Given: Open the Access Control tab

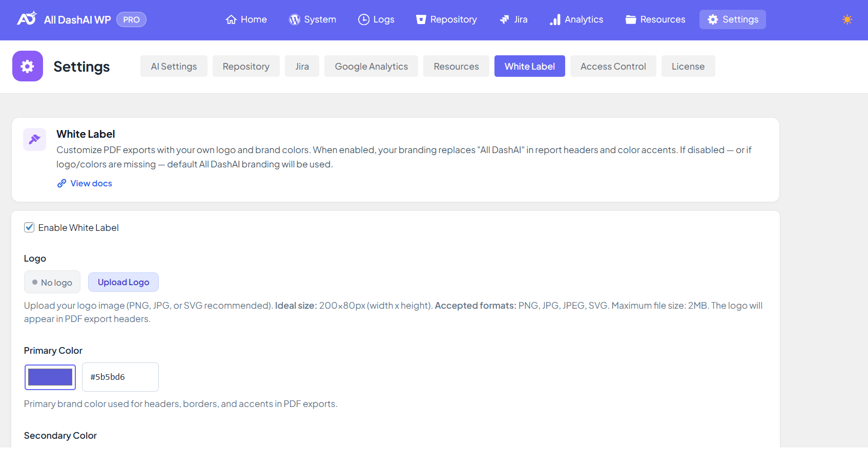Looking at the screenshot, I should coord(613,66).
